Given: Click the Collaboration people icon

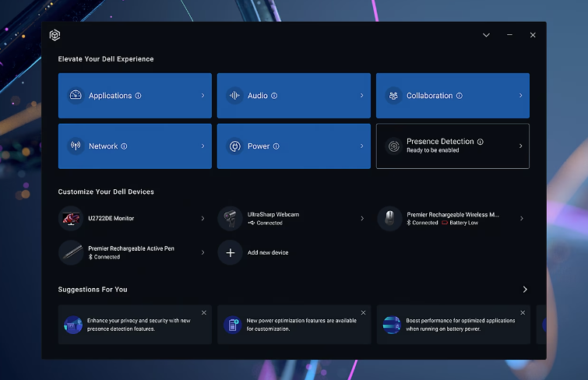Looking at the screenshot, I should click(x=394, y=96).
